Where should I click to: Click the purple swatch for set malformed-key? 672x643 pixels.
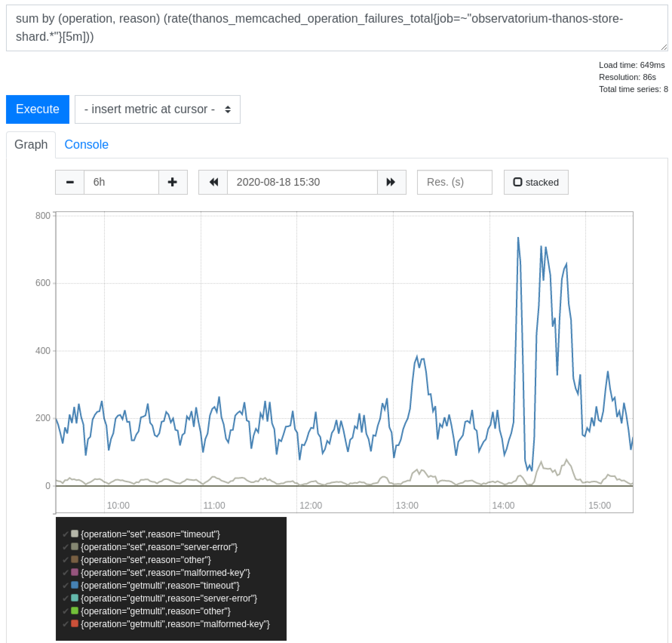pos(74,572)
